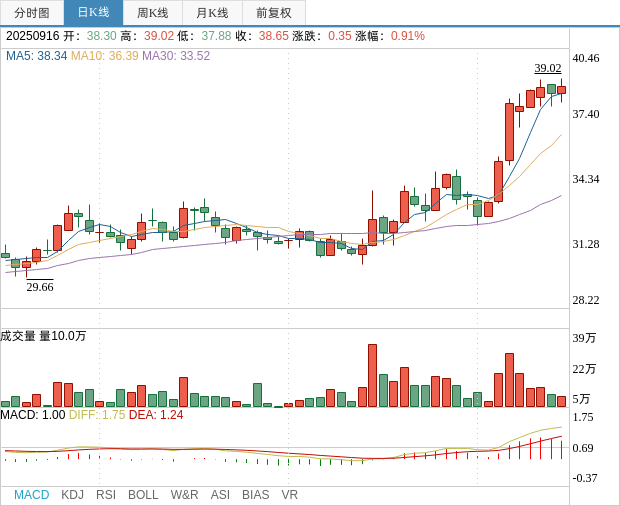
Task: Click the 39.02 high price marker
Action: point(548,68)
